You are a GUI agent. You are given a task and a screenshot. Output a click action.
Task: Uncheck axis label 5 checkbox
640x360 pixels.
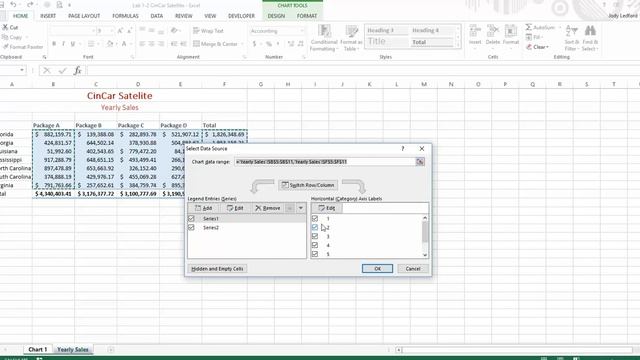[x=315, y=254]
